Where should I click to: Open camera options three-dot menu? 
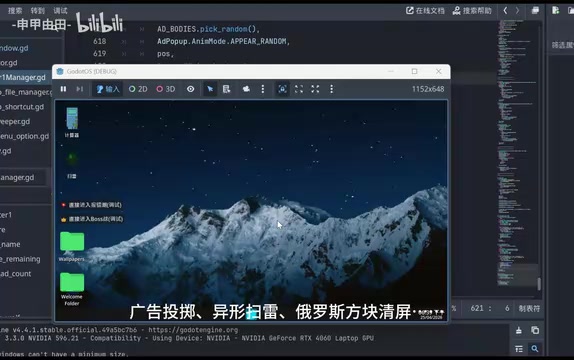pos(262,89)
